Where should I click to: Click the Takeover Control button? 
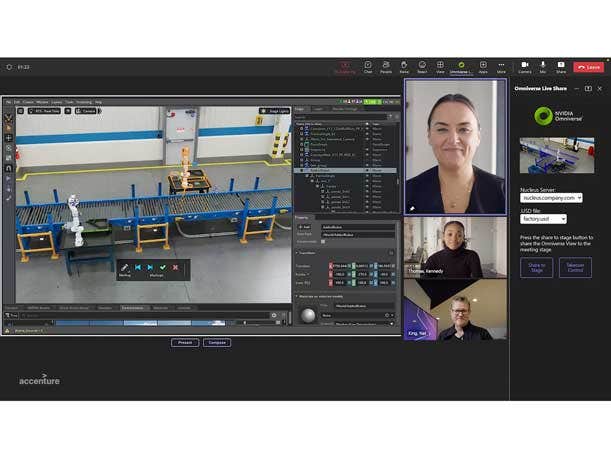point(575,267)
